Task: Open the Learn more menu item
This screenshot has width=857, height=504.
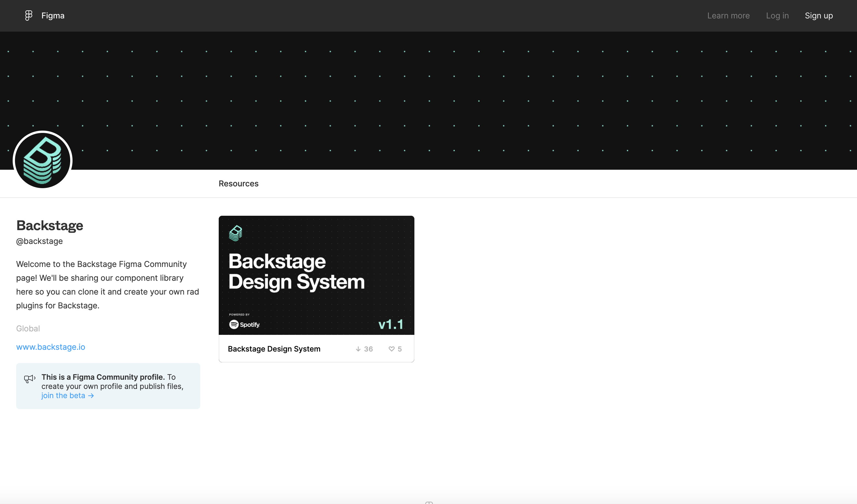Action: coord(728,16)
